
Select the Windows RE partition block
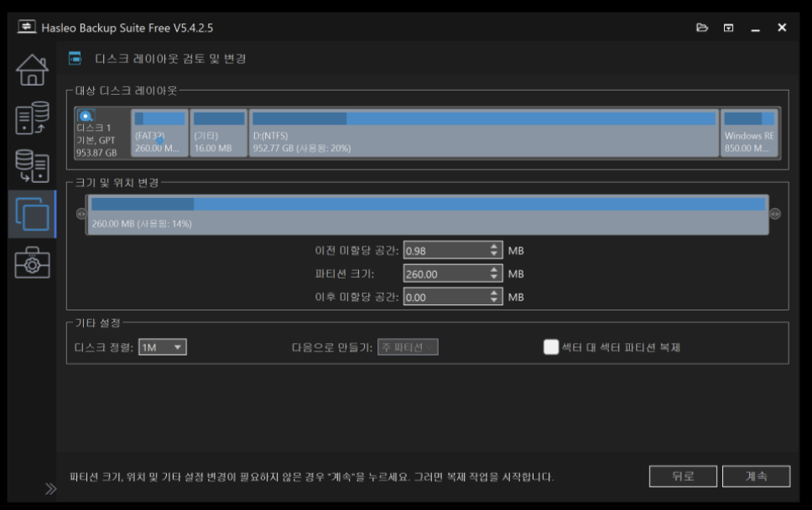coord(748,133)
